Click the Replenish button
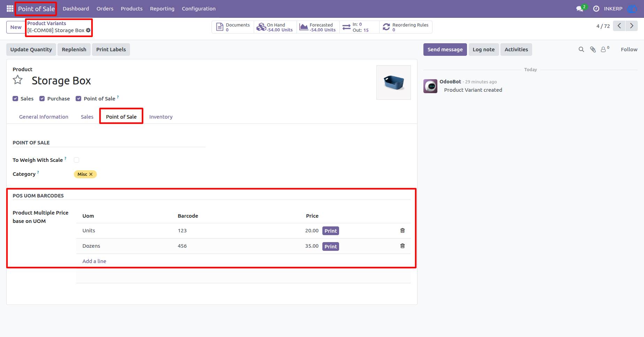The image size is (644, 337). [74, 50]
